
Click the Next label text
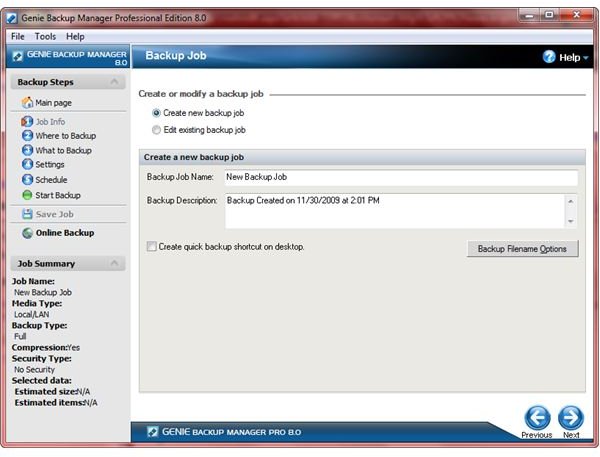click(571, 435)
